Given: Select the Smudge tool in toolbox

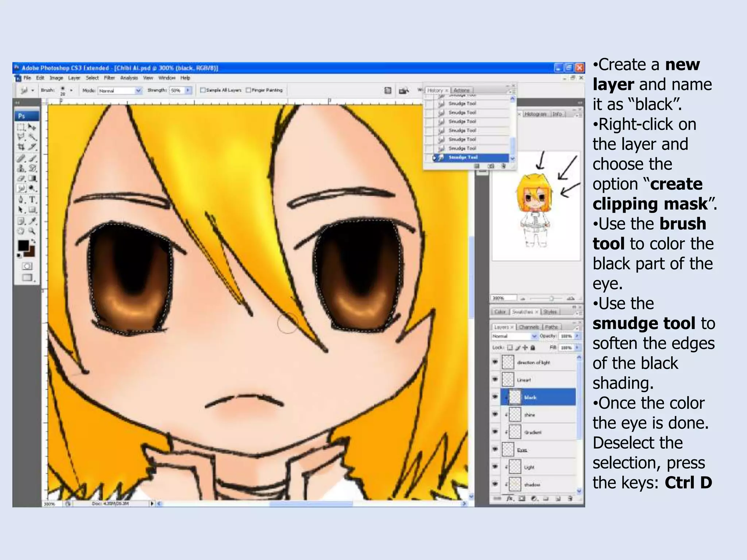Looking at the screenshot, I should [21, 188].
